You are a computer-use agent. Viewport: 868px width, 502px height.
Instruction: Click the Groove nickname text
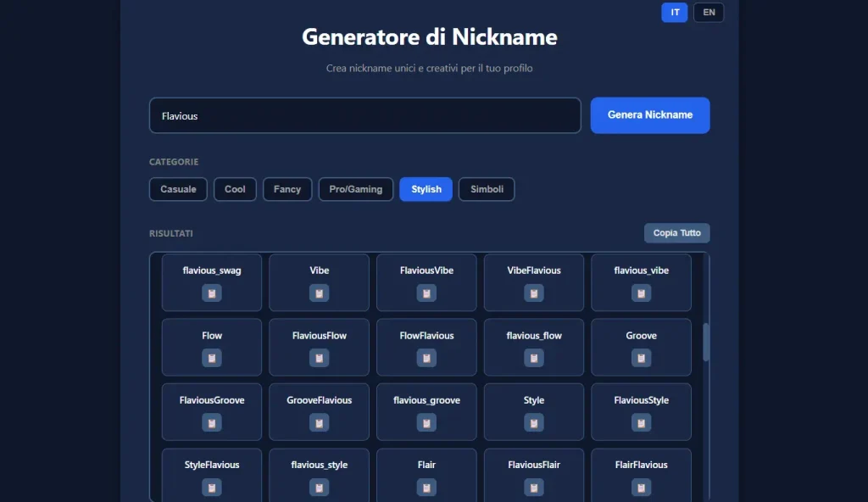pyautogui.click(x=641, y=335)
